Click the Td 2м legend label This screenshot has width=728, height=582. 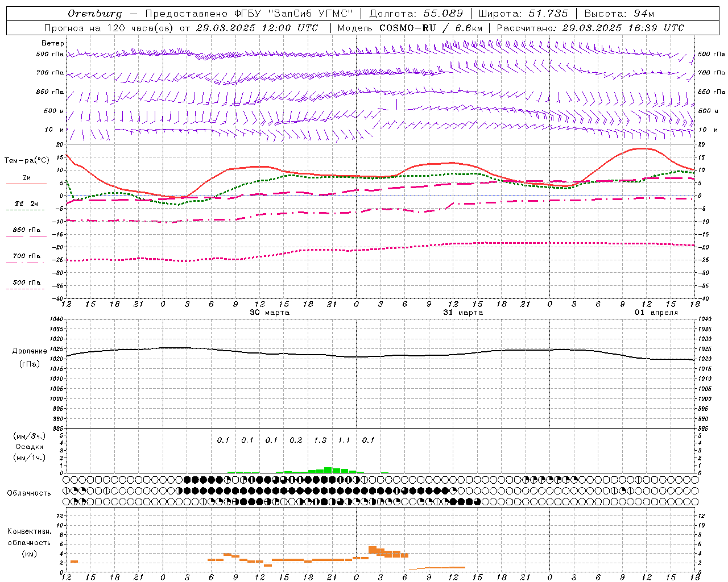click(x=26, y=203)
